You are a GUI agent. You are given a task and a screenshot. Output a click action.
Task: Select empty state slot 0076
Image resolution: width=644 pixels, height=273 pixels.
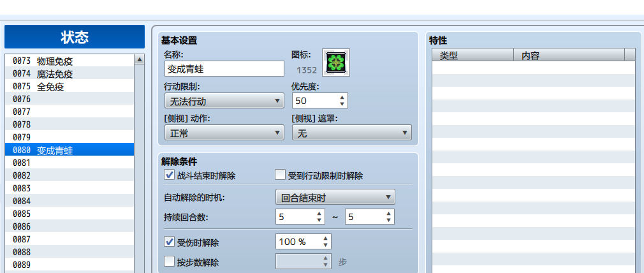(x=70, y=99)
